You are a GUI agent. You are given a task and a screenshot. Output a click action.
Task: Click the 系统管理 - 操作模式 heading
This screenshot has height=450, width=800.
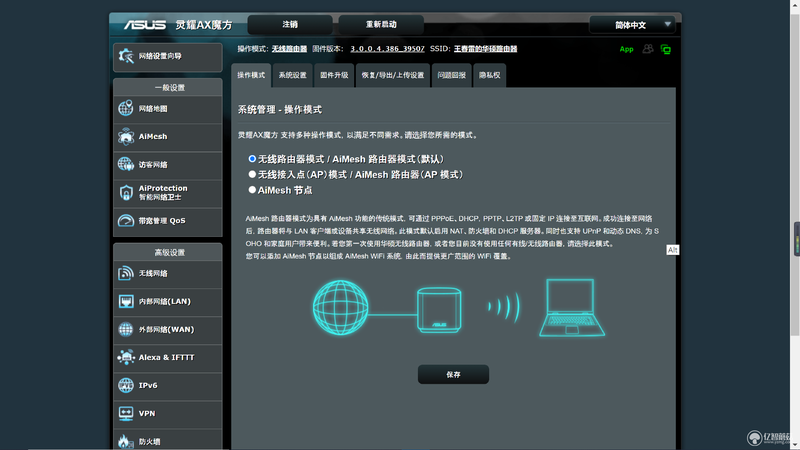point(280,110)
